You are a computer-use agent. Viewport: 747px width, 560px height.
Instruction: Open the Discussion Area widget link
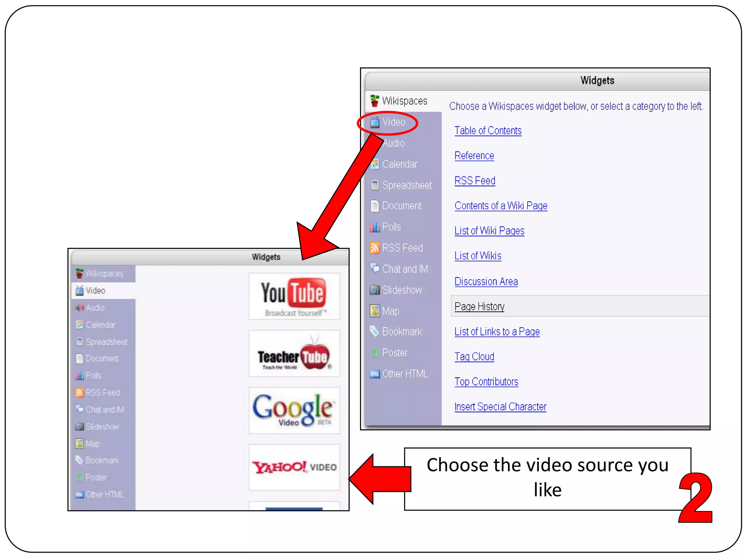click(486, 281)
